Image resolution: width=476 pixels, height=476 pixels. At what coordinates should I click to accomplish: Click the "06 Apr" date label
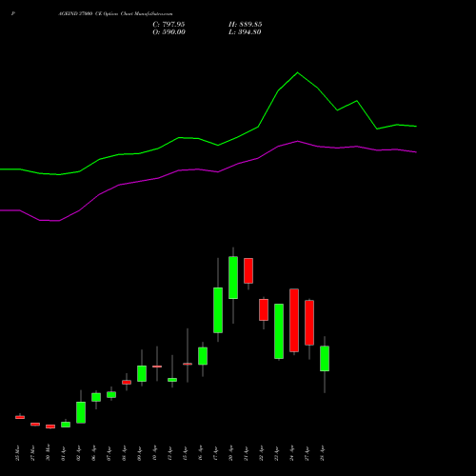(x=94, y=453)
